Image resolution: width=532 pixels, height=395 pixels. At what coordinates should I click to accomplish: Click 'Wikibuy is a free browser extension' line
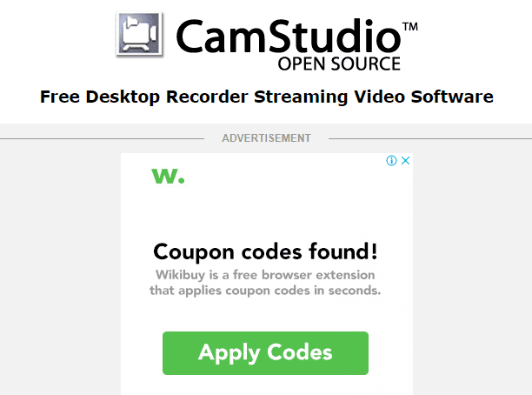pos(265,275)
